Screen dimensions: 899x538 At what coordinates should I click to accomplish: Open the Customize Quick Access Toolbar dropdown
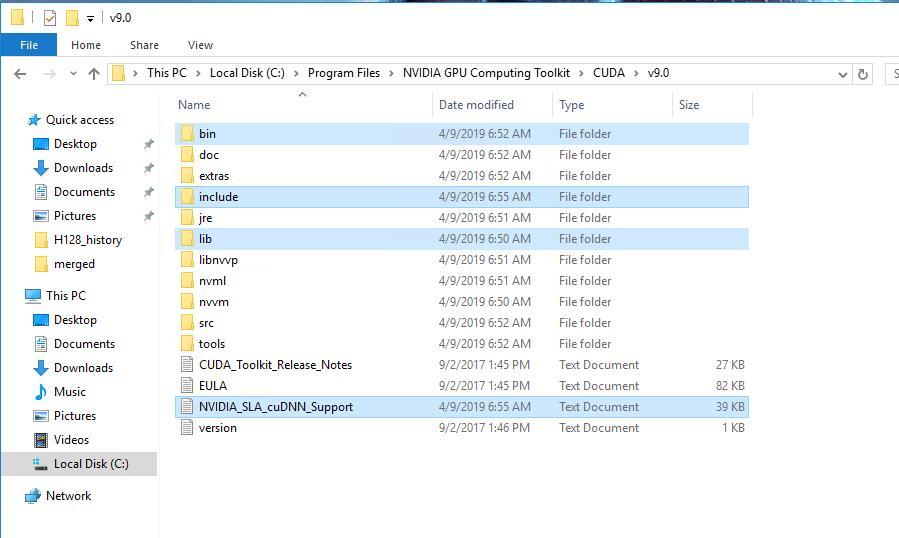[x=91, y=19]
